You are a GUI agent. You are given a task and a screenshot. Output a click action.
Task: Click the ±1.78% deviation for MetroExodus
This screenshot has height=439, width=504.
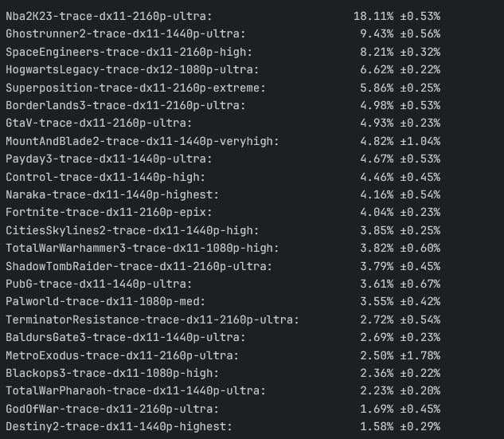(x=420, y=355)
